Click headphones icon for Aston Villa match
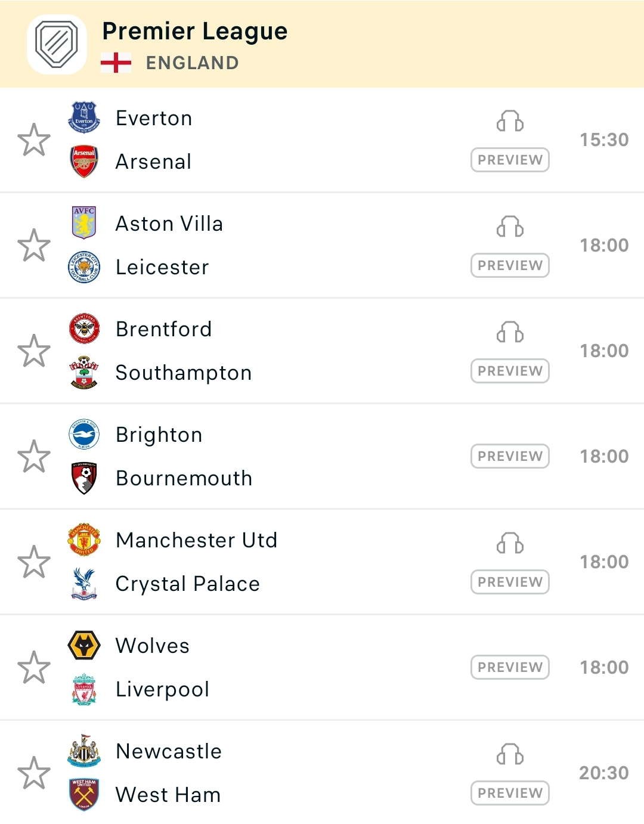644x824 pixels. coord(510,227)
